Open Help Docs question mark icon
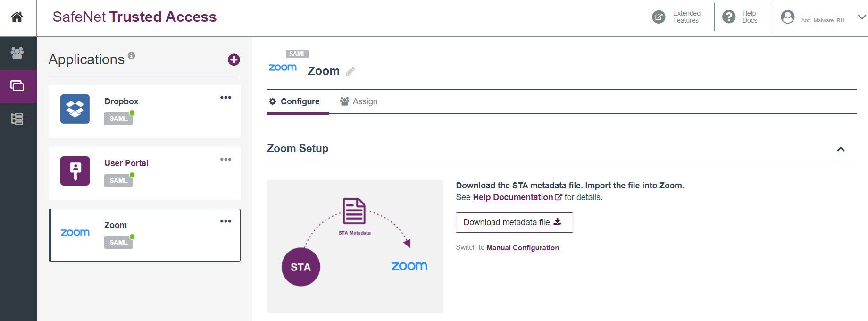The width and height of the screenshot is (868, 321). [729, 17]
